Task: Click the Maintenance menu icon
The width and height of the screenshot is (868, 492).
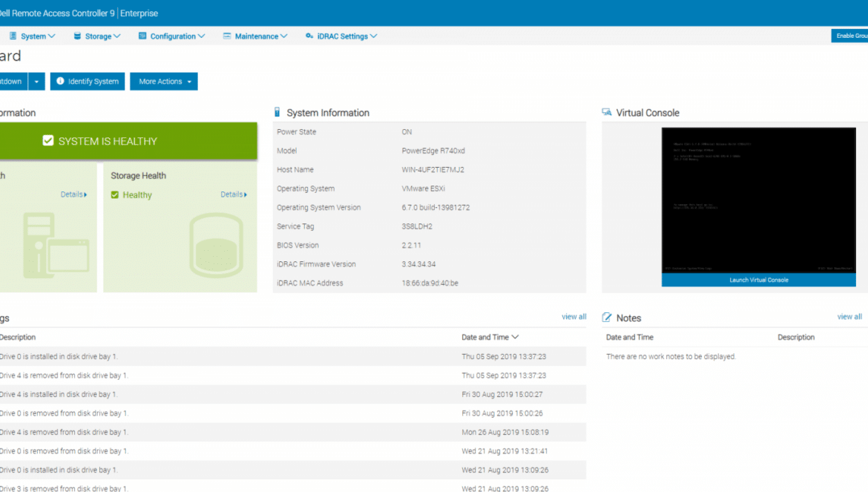Action: point(227,36)
